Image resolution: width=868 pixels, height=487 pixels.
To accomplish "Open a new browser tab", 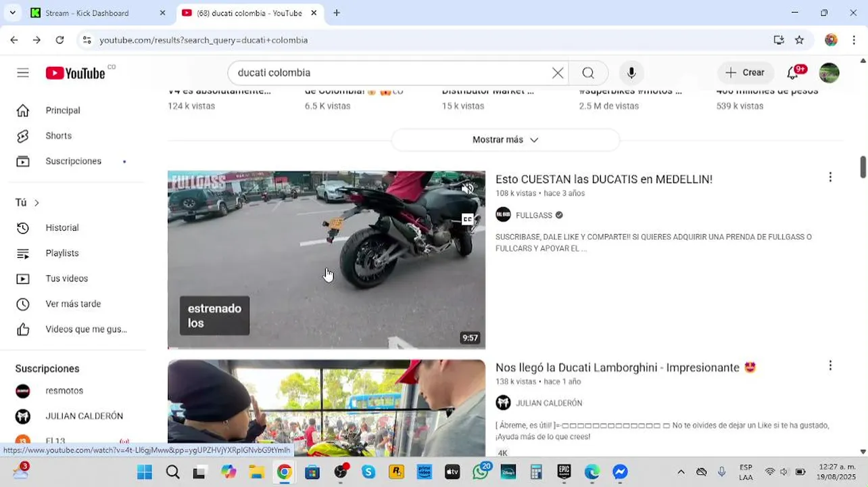I will point(337,13).
